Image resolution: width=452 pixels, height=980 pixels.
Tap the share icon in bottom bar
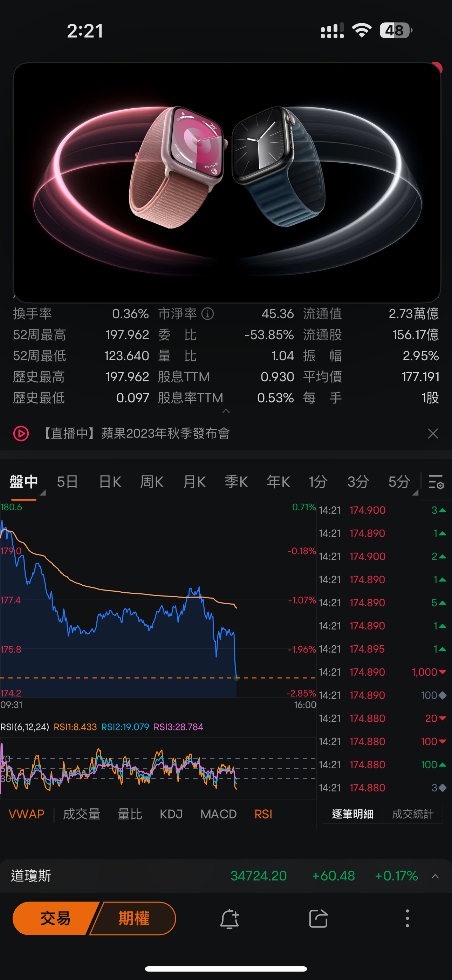(319, 919)
